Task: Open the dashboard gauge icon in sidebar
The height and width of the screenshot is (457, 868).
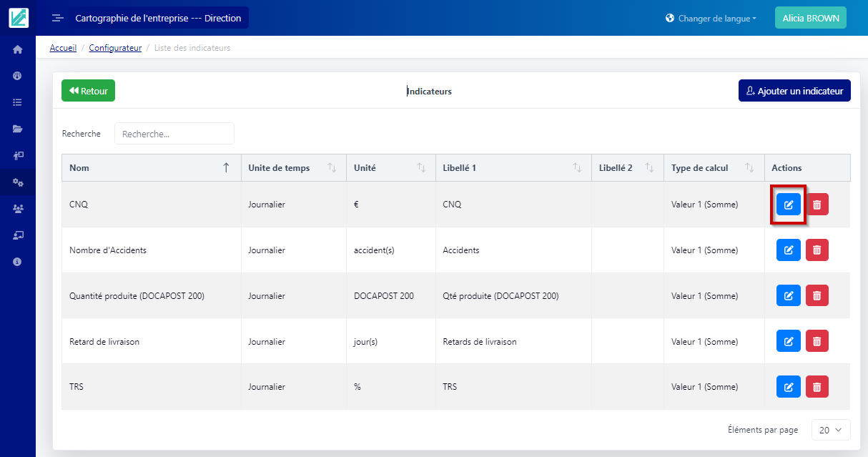Action: 18,76
